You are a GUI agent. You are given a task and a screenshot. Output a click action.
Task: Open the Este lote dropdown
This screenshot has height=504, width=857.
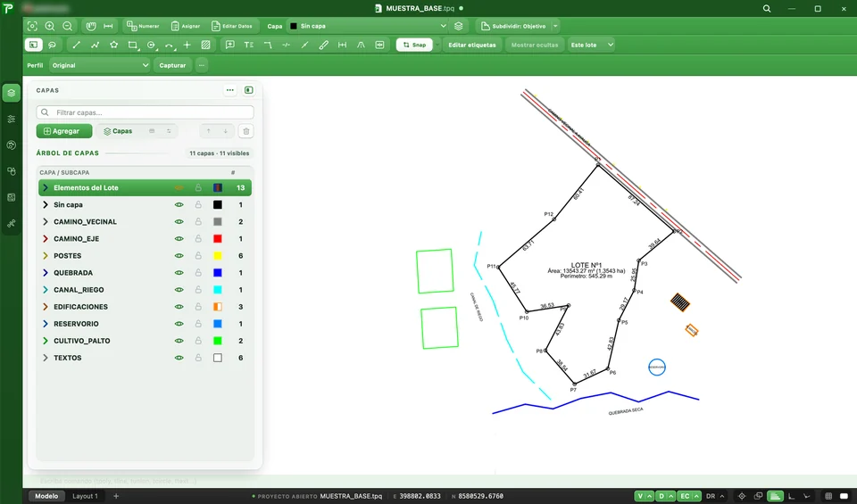click(x=591, y=45)
